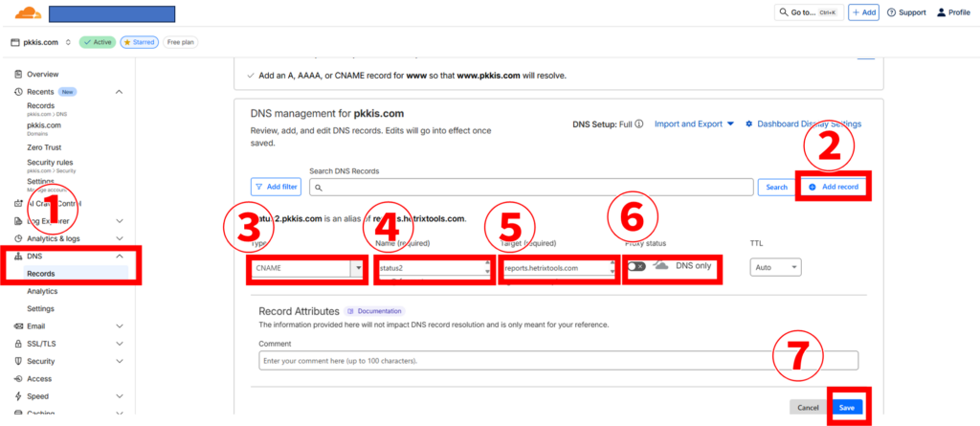Click the Support help icon
The width and height of the screenshot is (980, 426).
[892, 12]
